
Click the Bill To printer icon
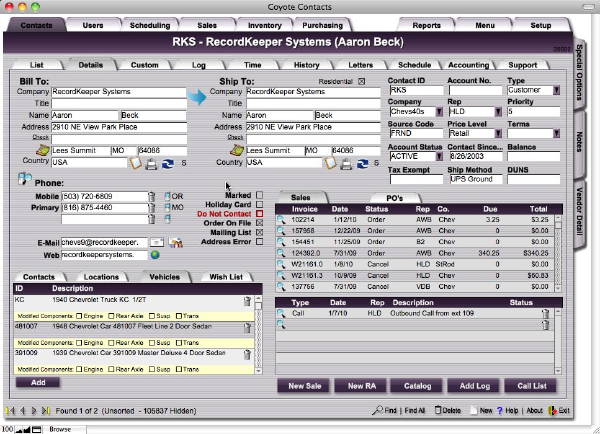(150, 162)
